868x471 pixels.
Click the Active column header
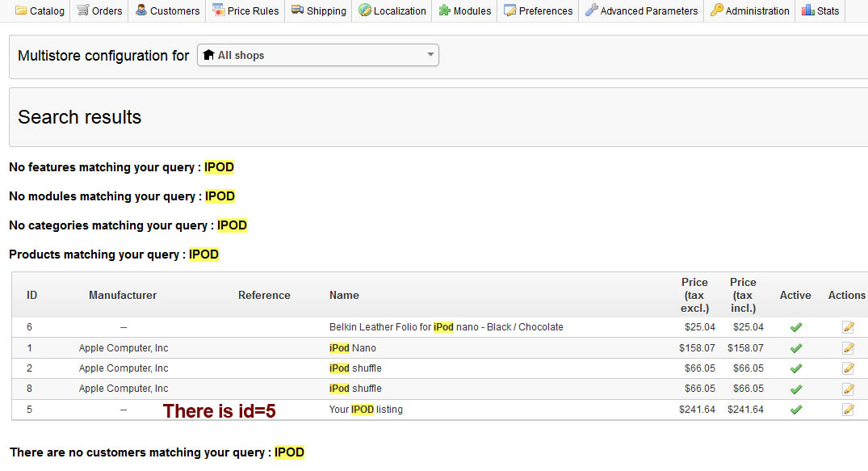795,296
